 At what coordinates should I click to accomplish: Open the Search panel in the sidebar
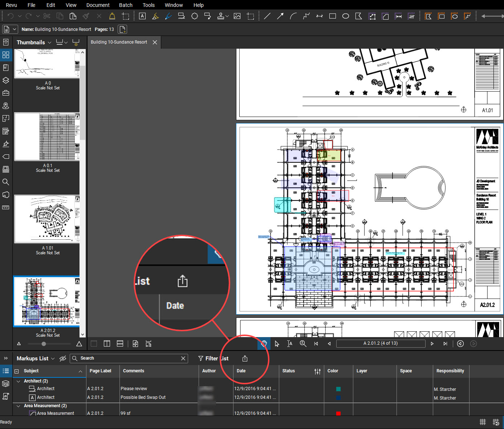(x=6, y=182)
